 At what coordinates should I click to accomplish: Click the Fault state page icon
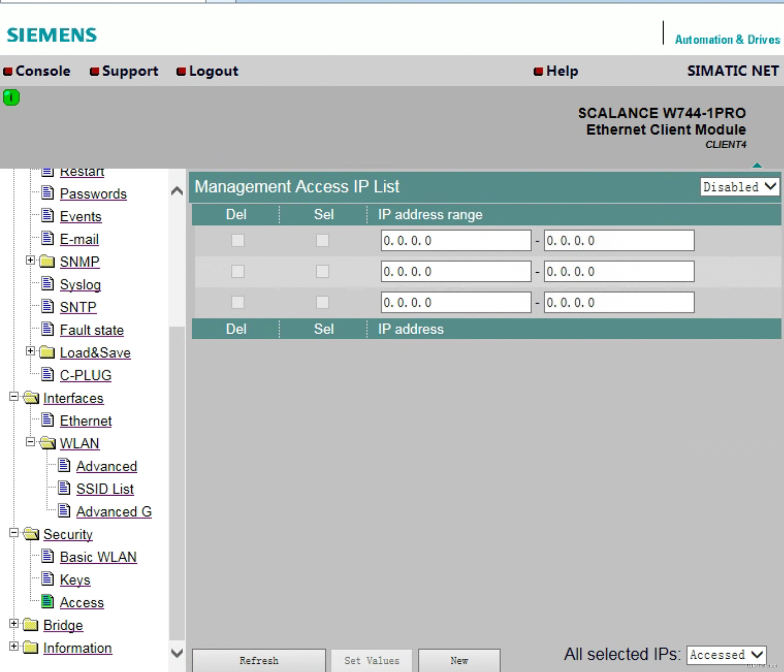[x=47, y=329]
